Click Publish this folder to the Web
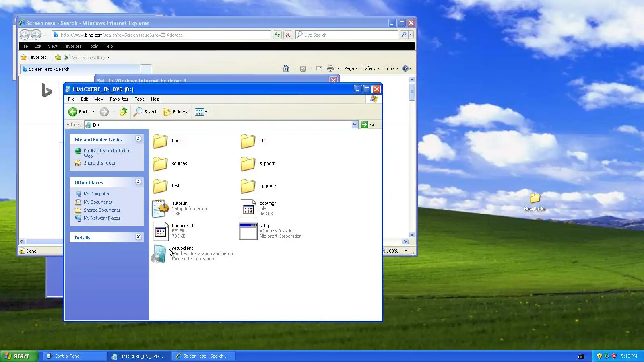 107,153
